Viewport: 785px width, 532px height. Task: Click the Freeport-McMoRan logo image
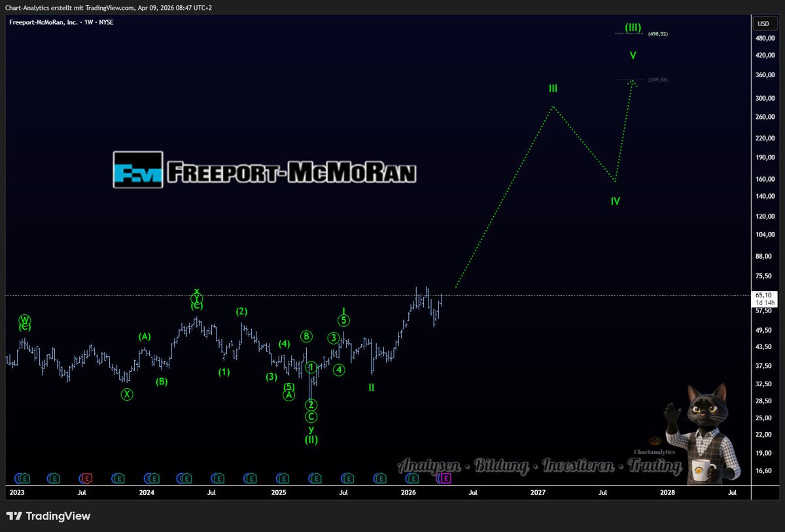pos(265,170)
